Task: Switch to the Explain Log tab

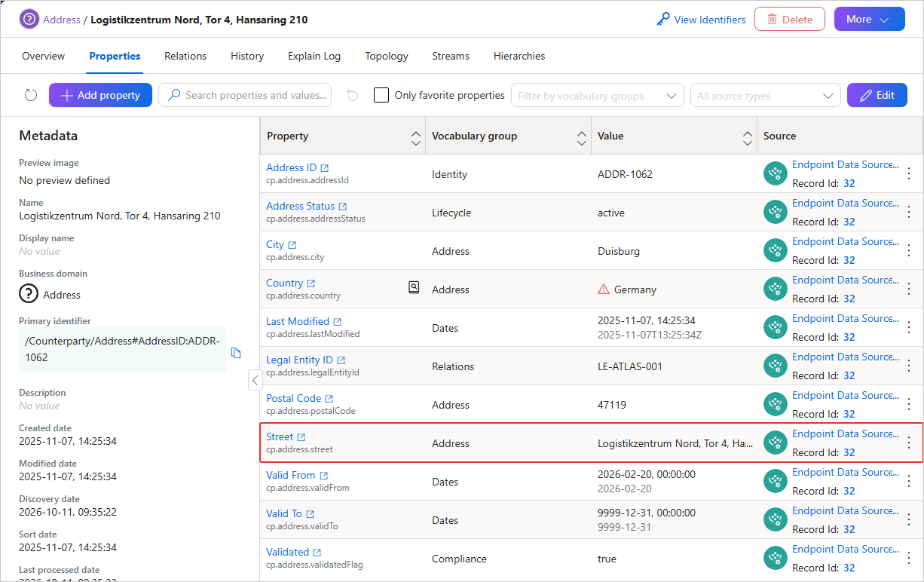Action: 314,56
